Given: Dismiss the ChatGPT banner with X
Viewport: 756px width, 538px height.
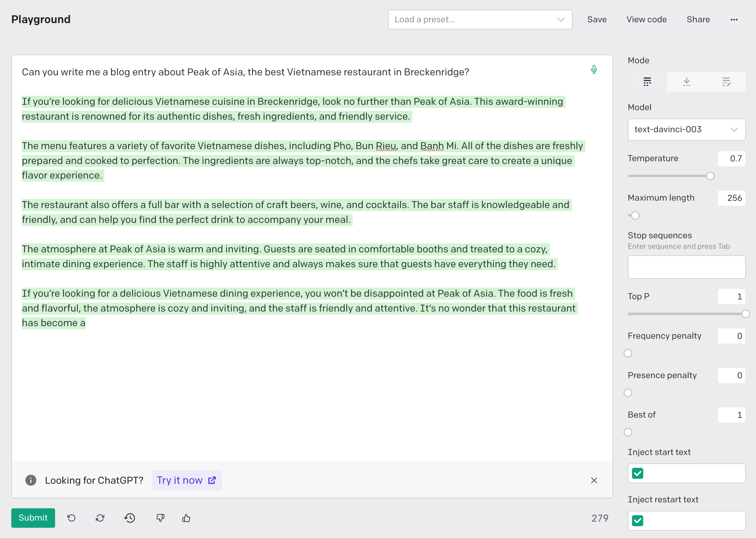Looking at the screenshot, I should pos(594,480).
